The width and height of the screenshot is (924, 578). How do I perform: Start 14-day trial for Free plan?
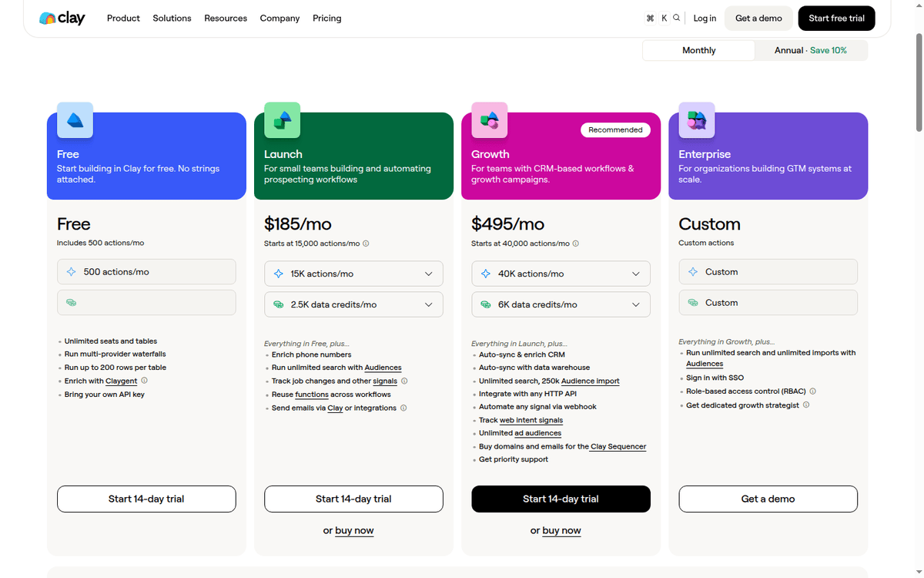pyautogui.click(x=146, y=499)
